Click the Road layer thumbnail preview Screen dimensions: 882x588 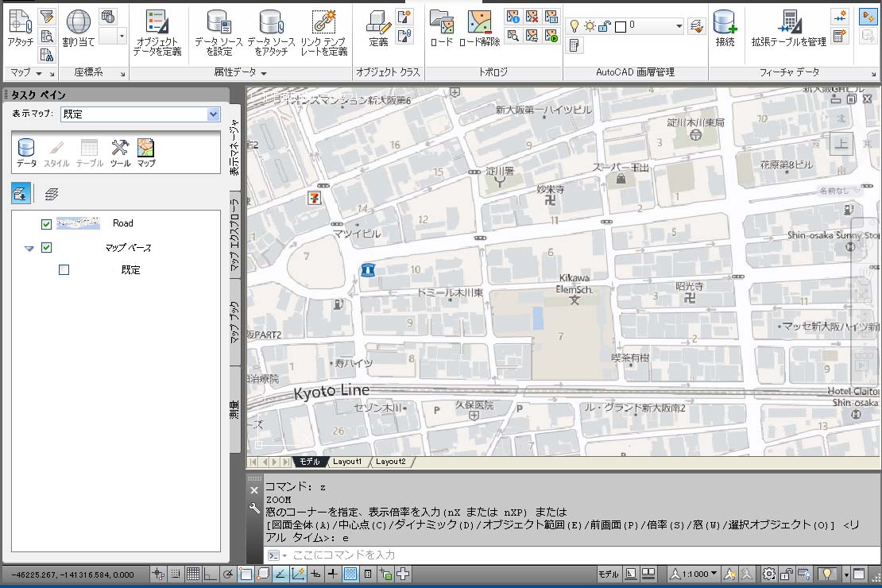(78, 223)
